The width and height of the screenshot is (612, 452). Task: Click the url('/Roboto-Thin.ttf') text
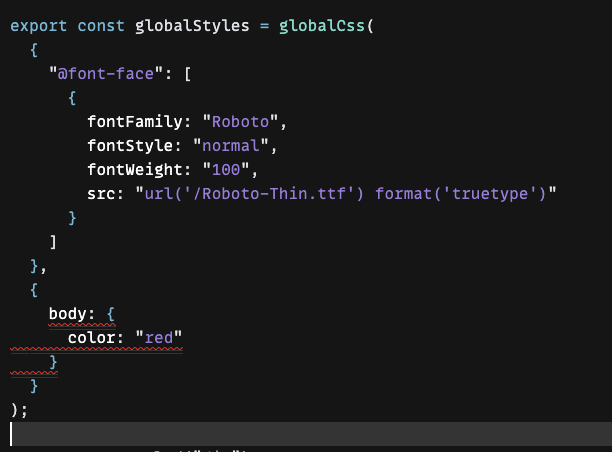click(254, 194)
